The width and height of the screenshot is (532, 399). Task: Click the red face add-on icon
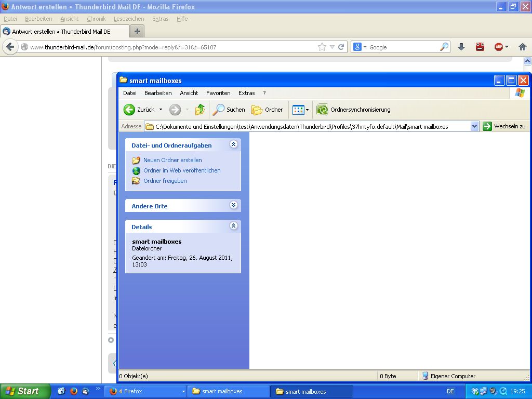(x=480, y=47)
